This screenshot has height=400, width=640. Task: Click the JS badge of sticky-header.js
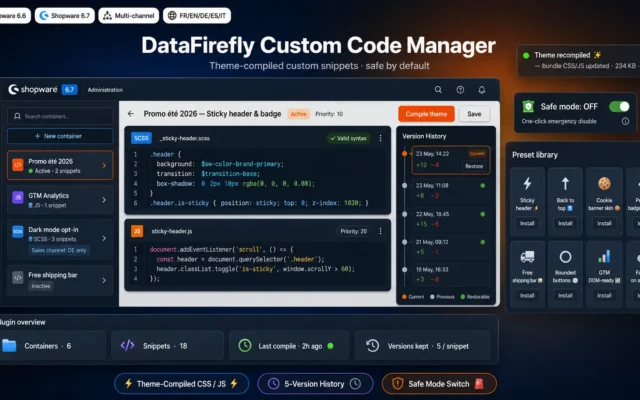click(x=137, y=231)
